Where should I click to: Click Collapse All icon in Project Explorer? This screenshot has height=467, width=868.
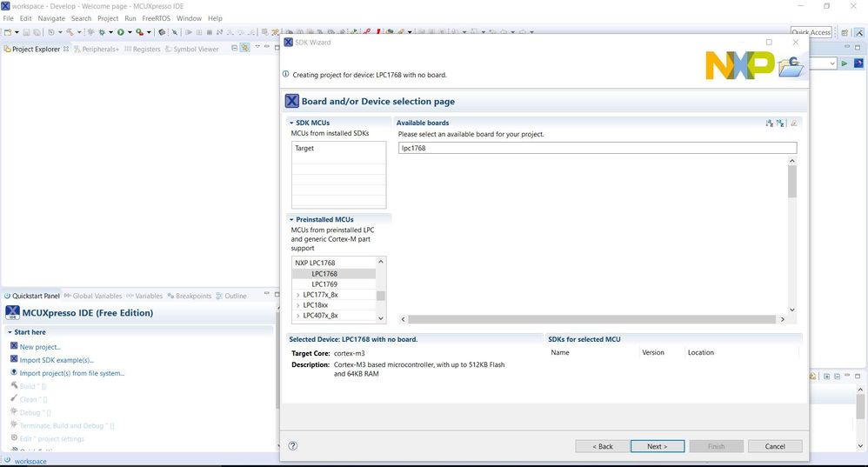pyautogui.click(x=234, y=48)
